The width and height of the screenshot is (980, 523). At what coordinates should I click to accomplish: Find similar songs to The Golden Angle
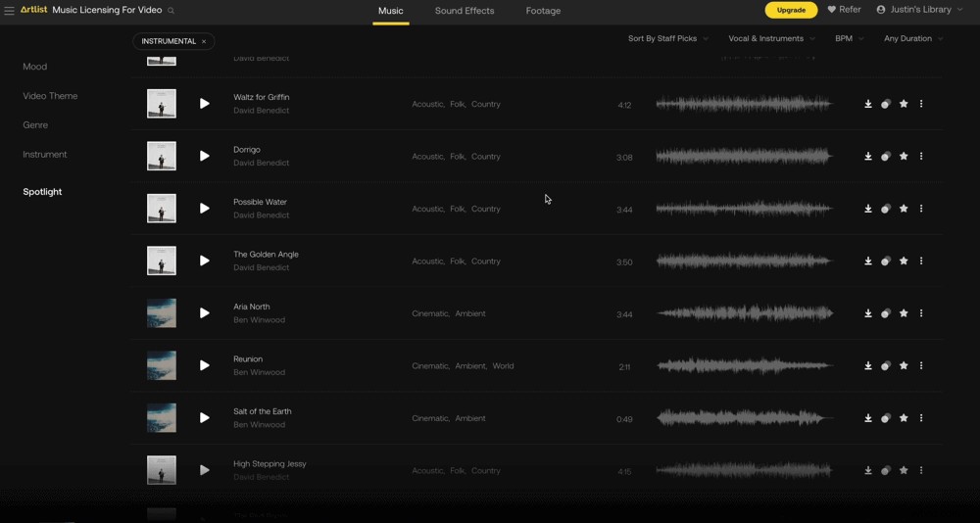886,261
